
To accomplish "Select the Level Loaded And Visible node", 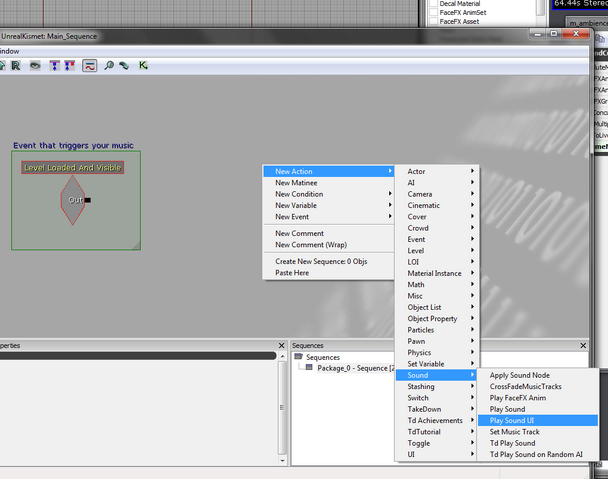I will [x=73, y=168].
